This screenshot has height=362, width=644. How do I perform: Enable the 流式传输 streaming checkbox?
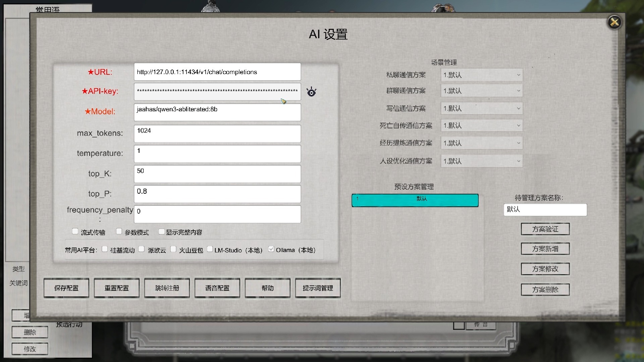75,231
